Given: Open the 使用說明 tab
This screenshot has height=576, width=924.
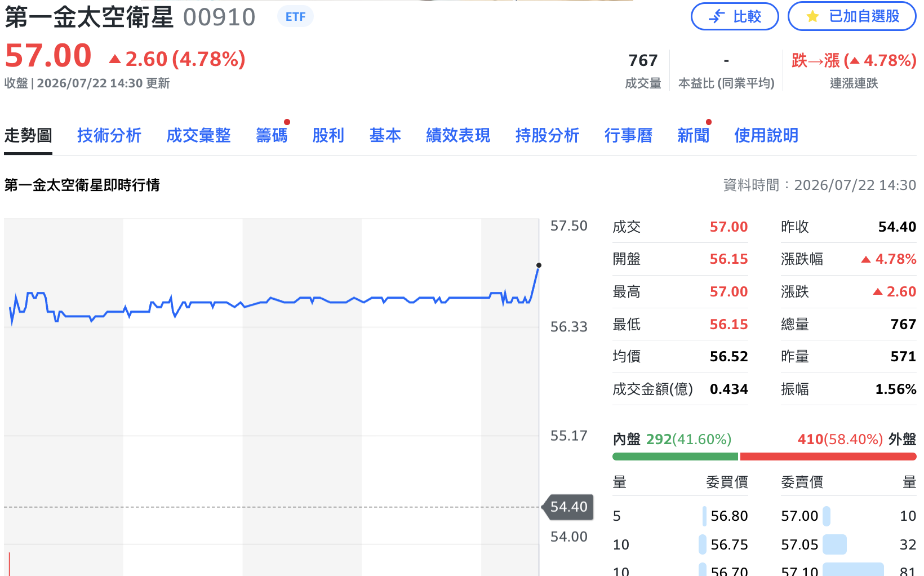Looking at the screenshot, I should pyautogui.click(x=766, y=135).
